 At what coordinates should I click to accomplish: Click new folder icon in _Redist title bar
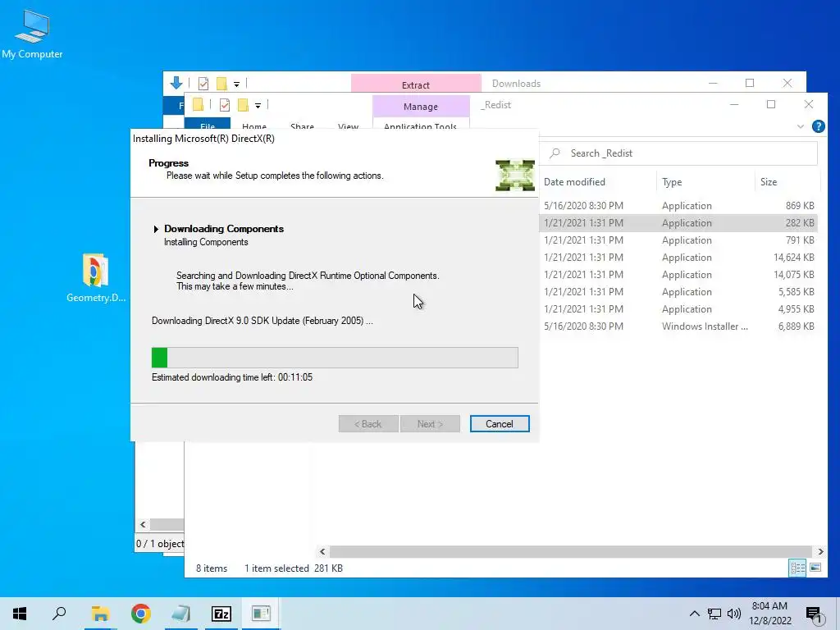[243, 105]
